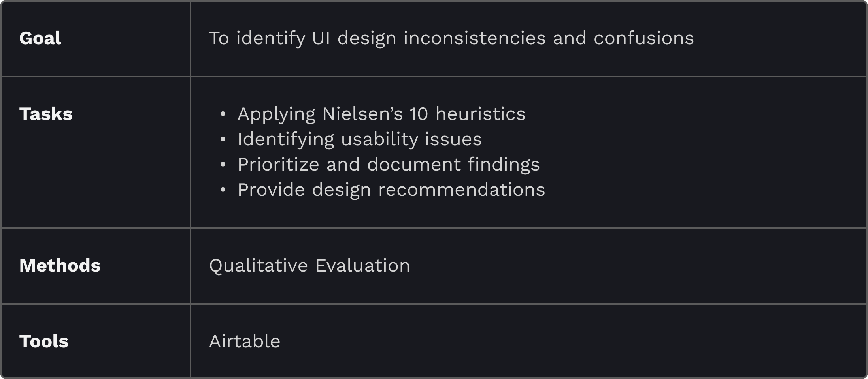Click bullet dot before 'Prioritize'
The image size is (868, 379).
[x=223, y=165]
